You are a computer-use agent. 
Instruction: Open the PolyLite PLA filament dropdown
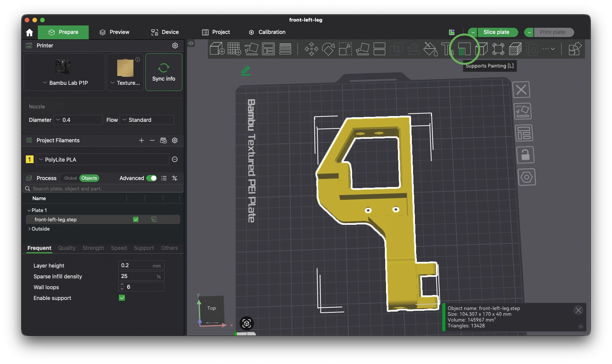pos(103,160)
